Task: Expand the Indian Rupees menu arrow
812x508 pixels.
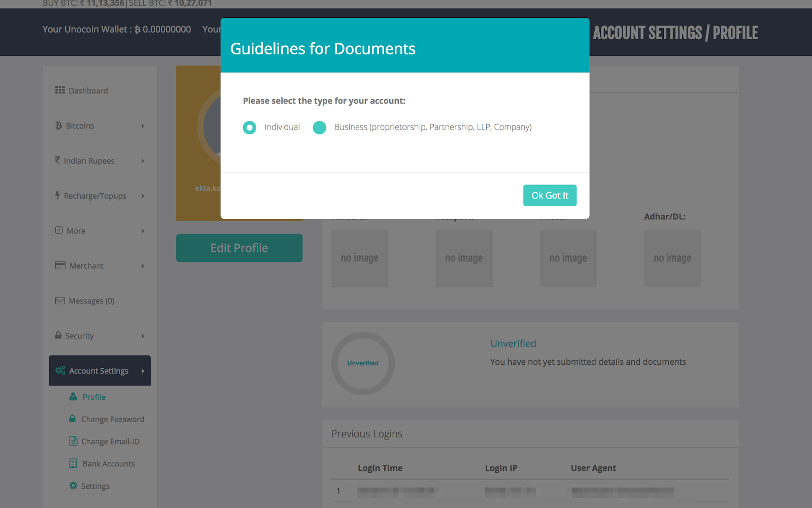Action: (x=143, y=161)
